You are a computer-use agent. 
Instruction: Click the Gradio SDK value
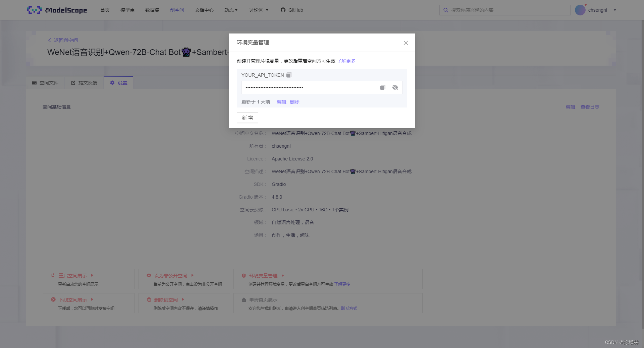click(x=279, y=184)
